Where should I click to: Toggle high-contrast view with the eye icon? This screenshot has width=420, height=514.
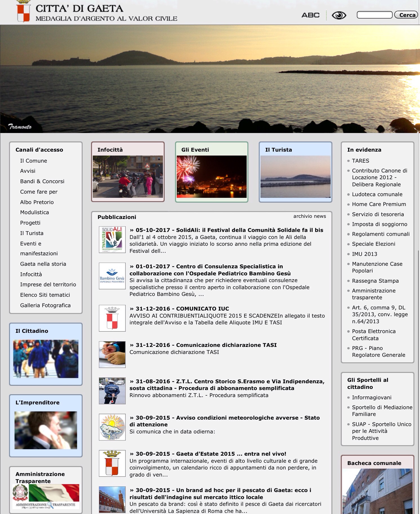click(x=339, y=15)
